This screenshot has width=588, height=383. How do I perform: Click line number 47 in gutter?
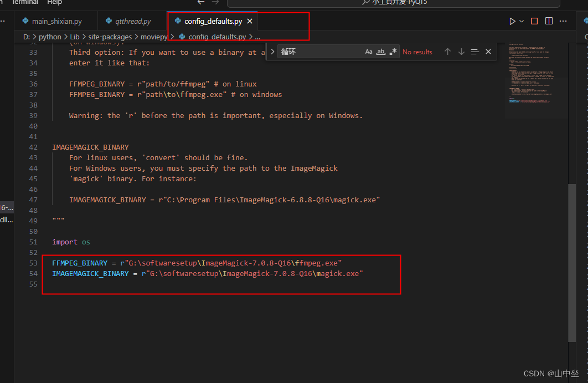click(33, 200)
